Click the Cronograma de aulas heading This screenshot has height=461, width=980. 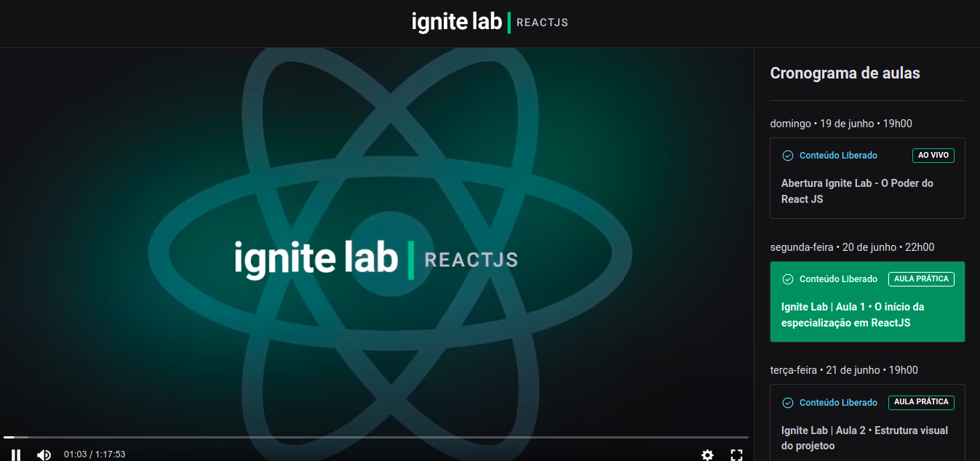[845, 73]
